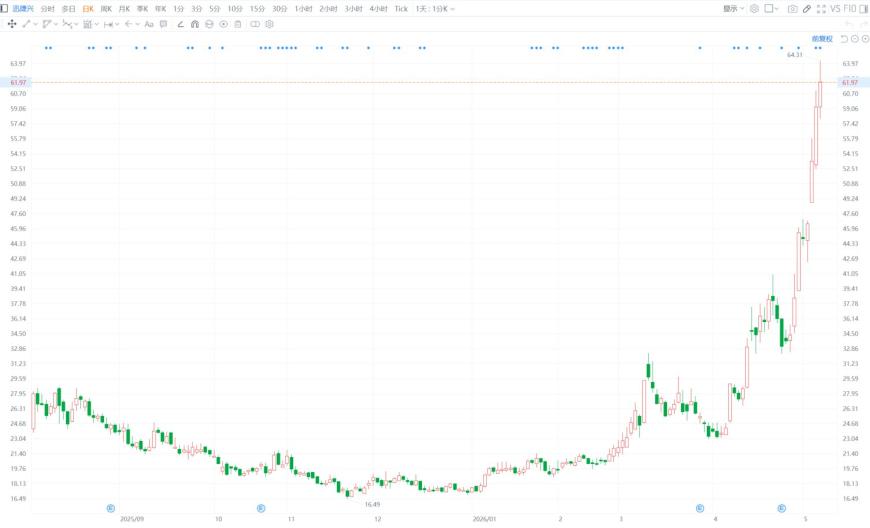Select the shape drawing tool
This screenshot has height=528, width=870.
pyautogui.click(x=47, y=24)
